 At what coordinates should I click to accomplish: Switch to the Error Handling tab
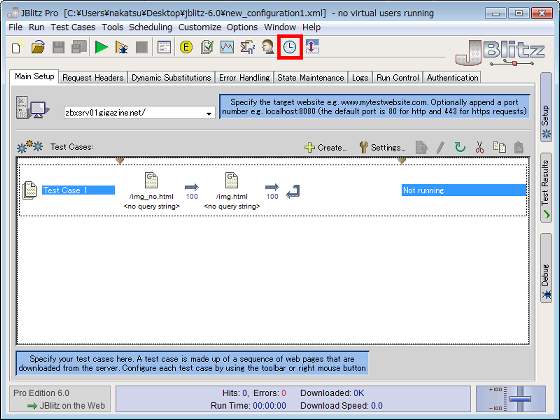244,78
